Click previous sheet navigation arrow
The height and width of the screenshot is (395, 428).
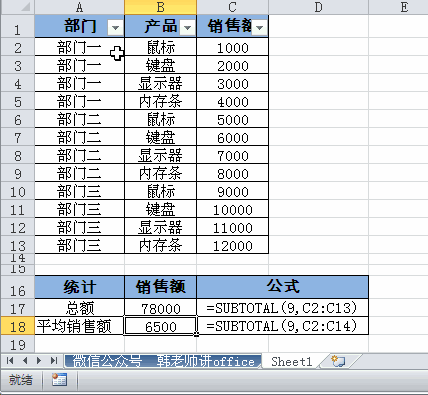[x=25, y=360]
